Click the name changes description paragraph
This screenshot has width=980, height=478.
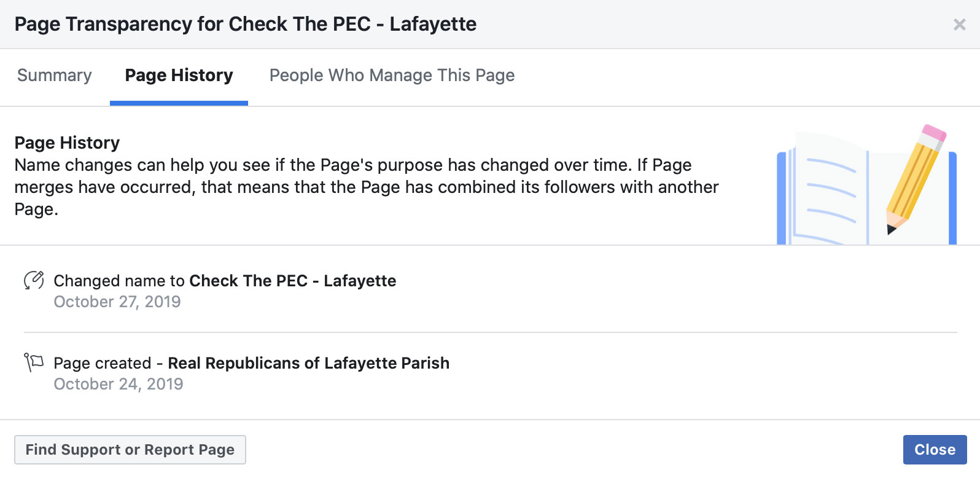pos(366,187)
